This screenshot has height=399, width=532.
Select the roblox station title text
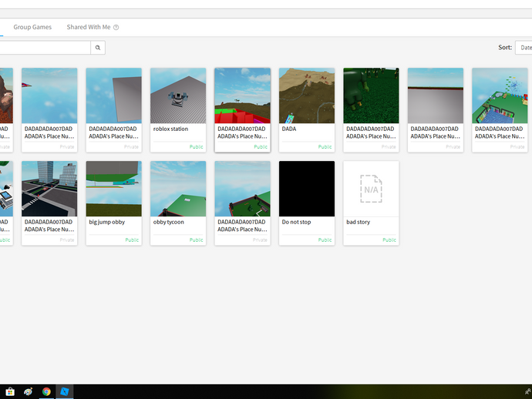170,129
